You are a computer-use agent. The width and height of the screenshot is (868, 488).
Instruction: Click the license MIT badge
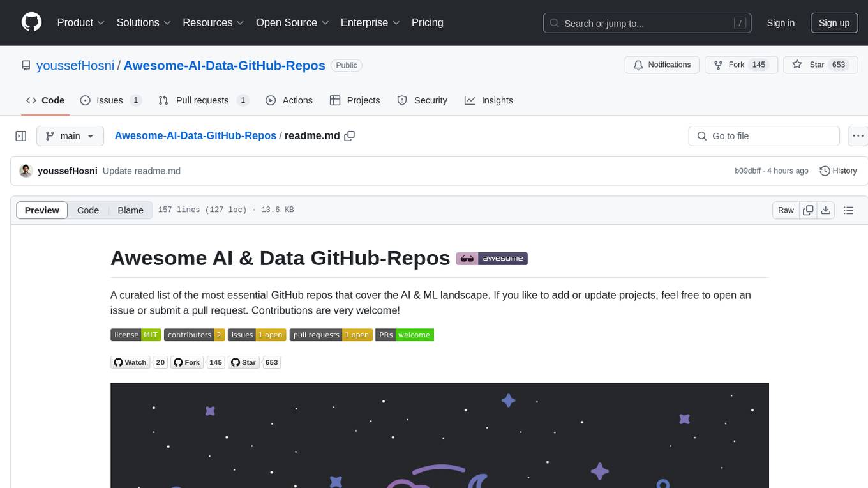136,335
